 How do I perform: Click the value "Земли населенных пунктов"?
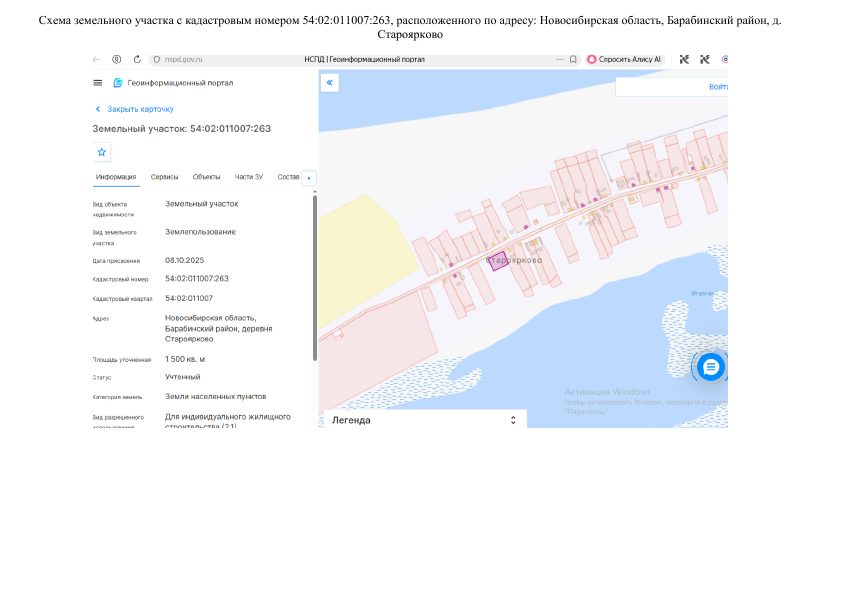click(215, 396)
